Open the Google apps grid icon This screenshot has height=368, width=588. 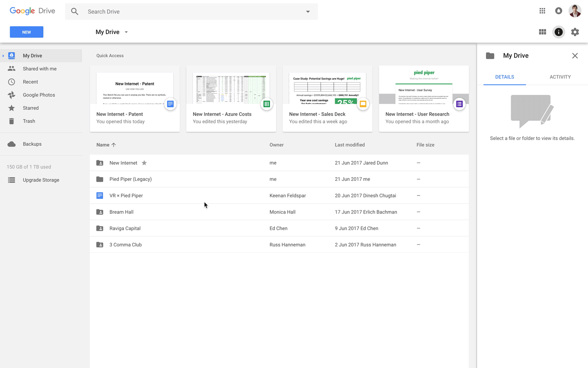click(542, 11)
